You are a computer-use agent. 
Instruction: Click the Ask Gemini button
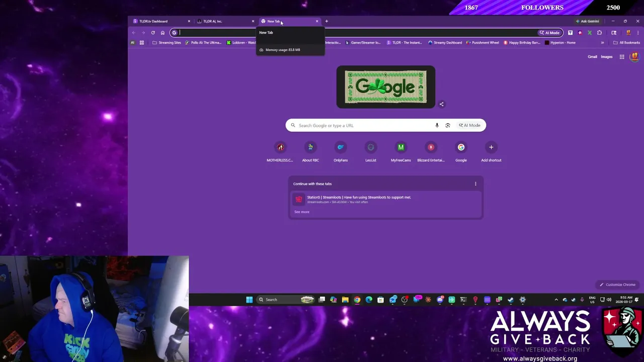pyautogui.click(x=587, y=21)
